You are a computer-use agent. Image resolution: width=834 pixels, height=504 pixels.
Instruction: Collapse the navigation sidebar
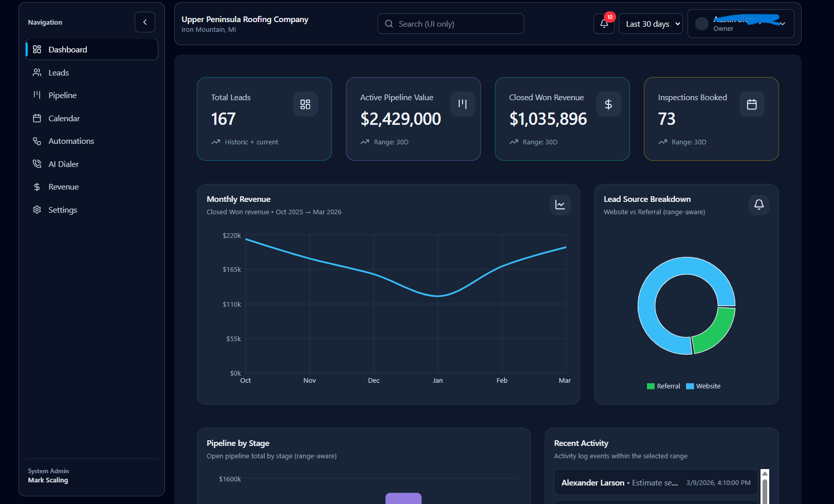[x=145, y=22]
